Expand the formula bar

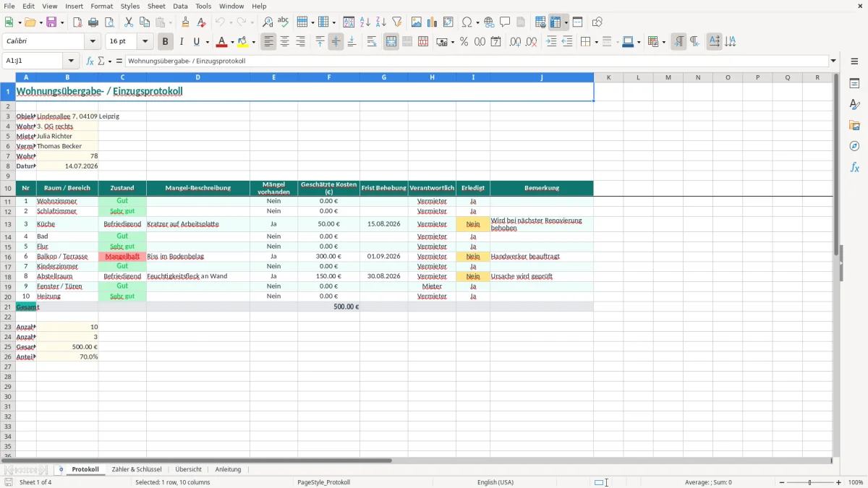tap(833, 61)
